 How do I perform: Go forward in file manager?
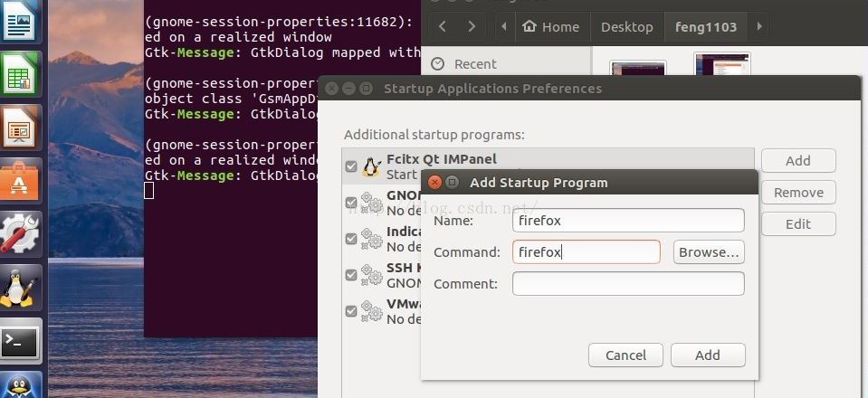pos(472,26)
